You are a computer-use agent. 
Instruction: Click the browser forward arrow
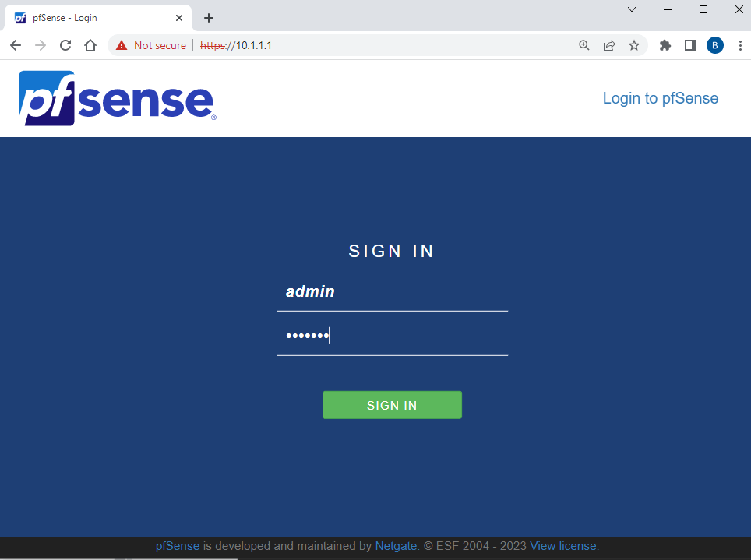point(41,45)
